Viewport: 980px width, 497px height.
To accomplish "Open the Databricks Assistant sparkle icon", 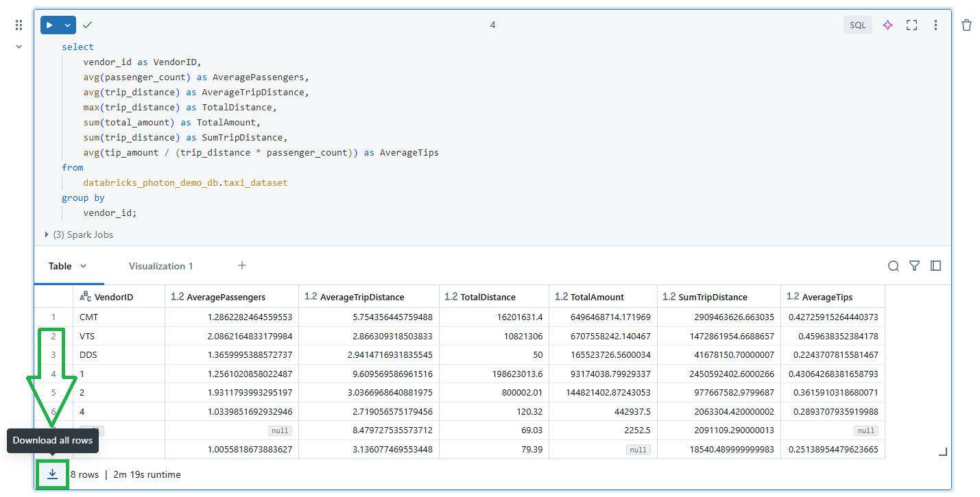I will (887, 25).
